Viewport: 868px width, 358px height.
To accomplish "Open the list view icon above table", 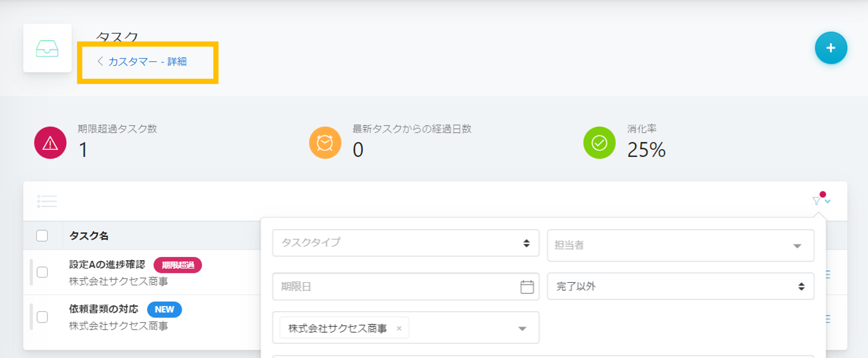I will [47, 201].
